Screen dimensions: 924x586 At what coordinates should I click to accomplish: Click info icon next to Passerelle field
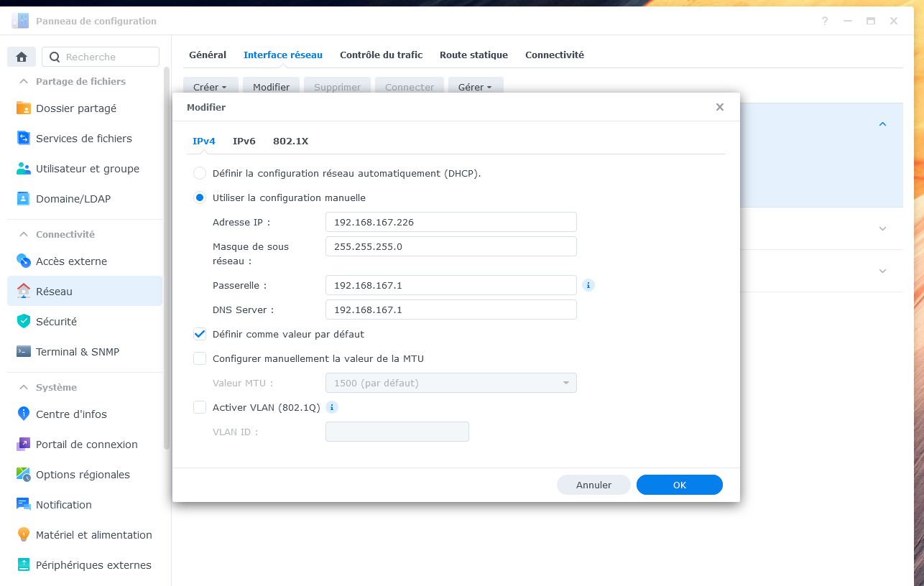(x=588, y=285)
